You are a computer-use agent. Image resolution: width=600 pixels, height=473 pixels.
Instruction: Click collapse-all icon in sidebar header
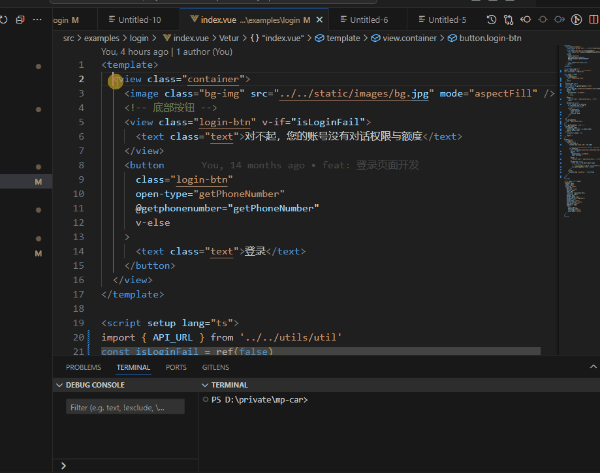click(x=20, y=19)
